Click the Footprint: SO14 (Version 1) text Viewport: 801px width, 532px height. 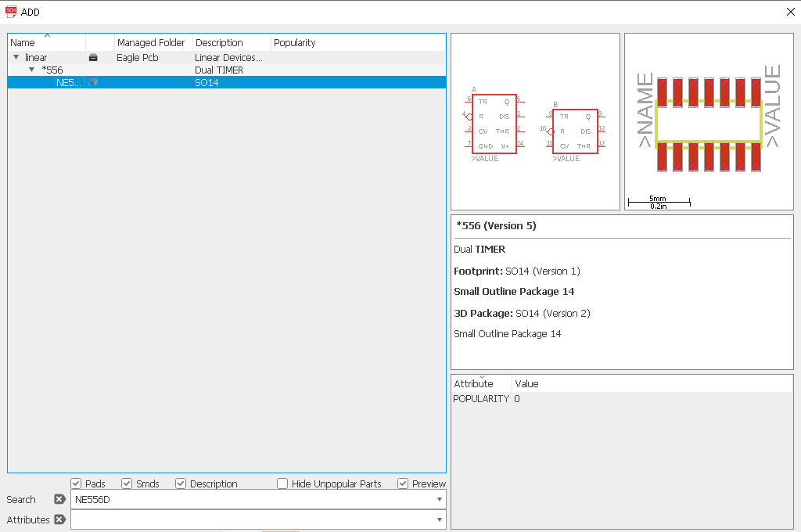(x=517, y=271)
